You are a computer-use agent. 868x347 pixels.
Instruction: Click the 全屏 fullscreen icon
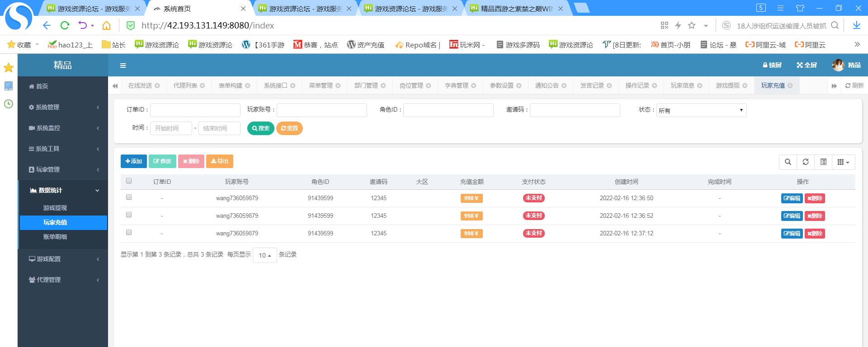click(807, 65)
